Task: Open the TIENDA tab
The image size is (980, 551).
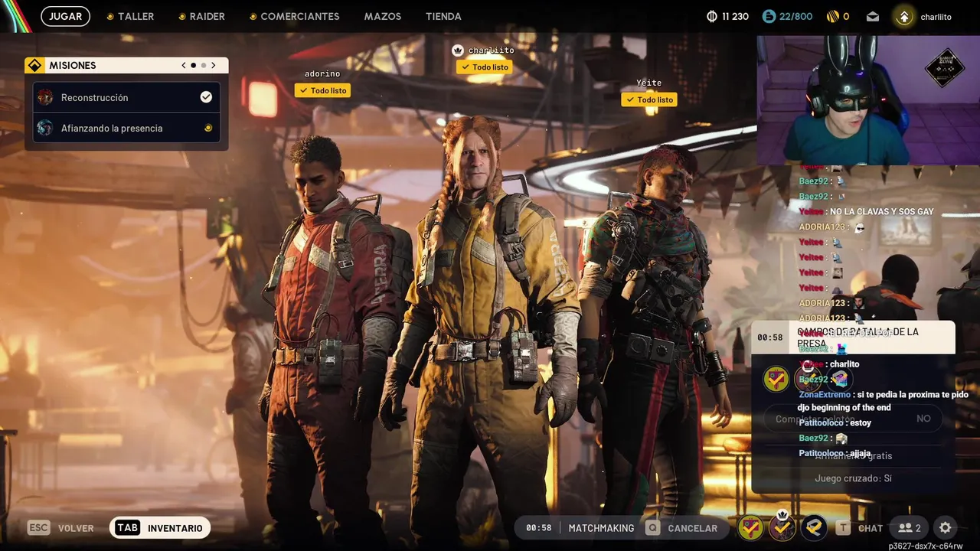Action: [443, 16]
